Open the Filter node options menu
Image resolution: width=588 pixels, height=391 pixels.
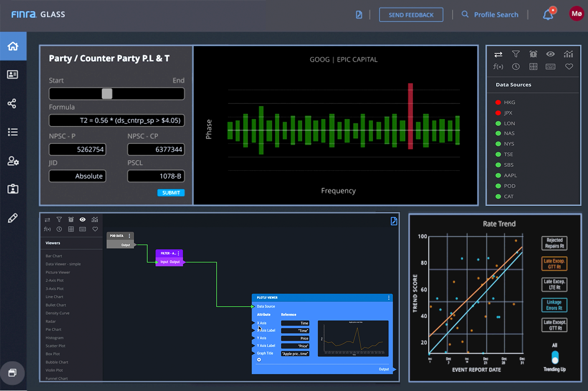click(x=178, y=253)
